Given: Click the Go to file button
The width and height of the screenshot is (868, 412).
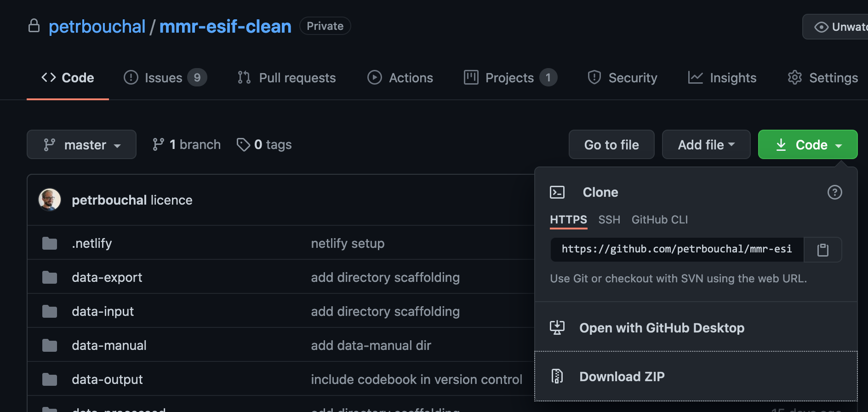Looking at the screenshot, I should 611,144.
